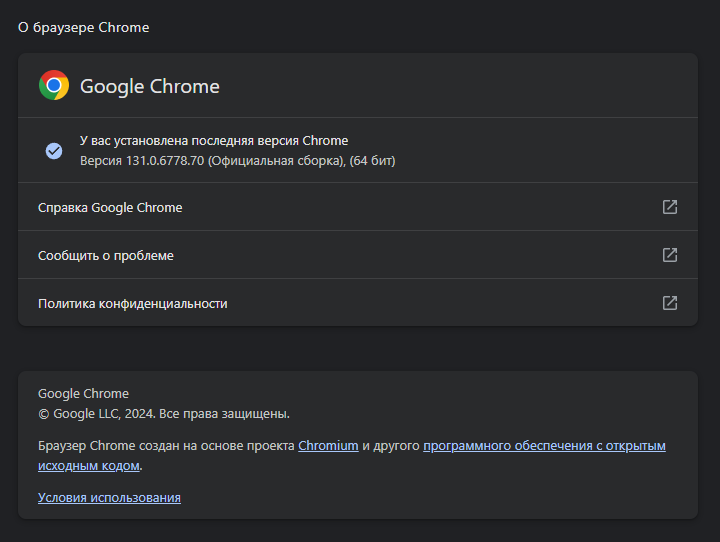The image size is (720, 542).
Task: Open the Политика конфиденциальности row
Action: (132, 303)
